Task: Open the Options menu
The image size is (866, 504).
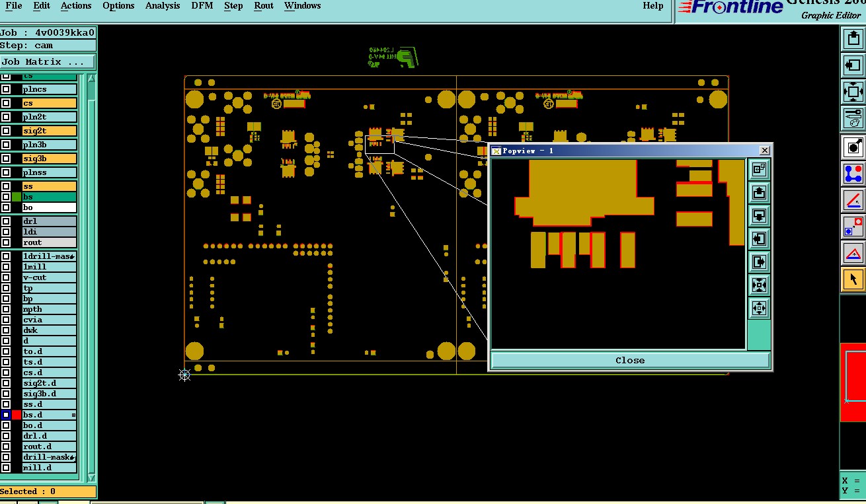Action: pos(118,6)
